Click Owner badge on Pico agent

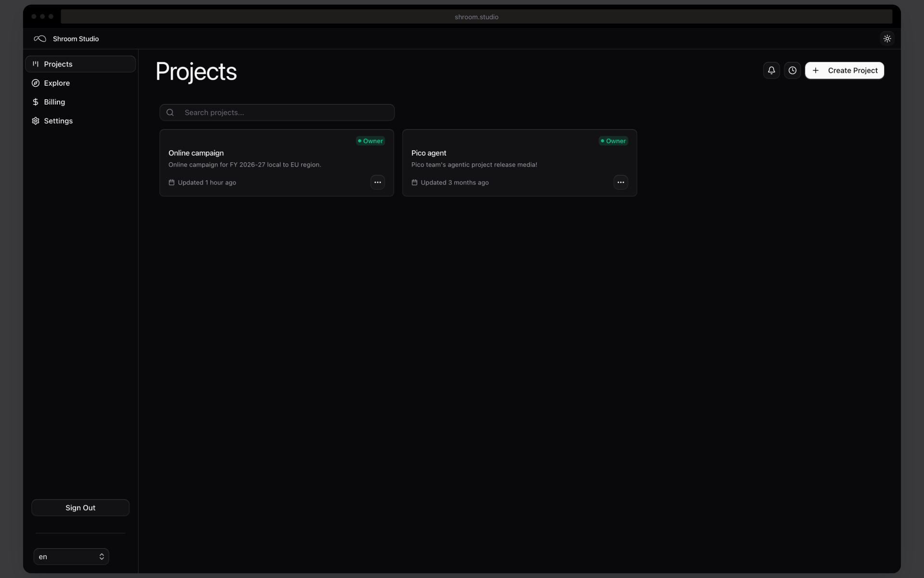point(613,141)
